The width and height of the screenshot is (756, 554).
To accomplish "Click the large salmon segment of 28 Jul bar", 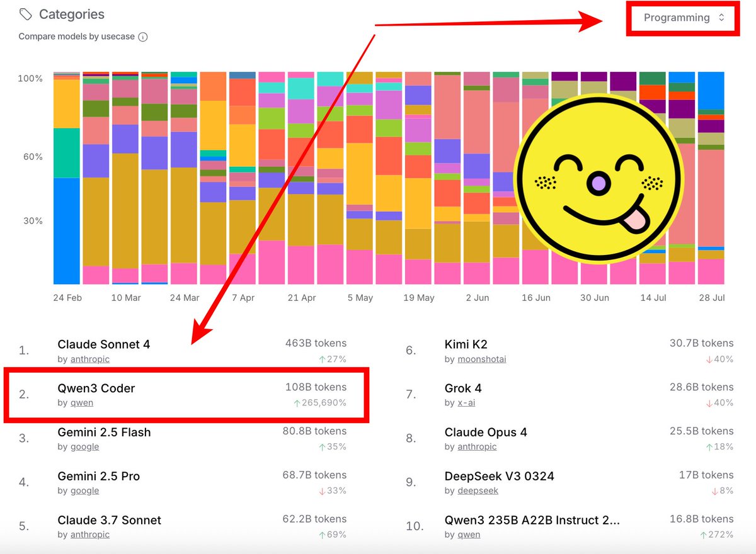I will (x=711, y=198).
